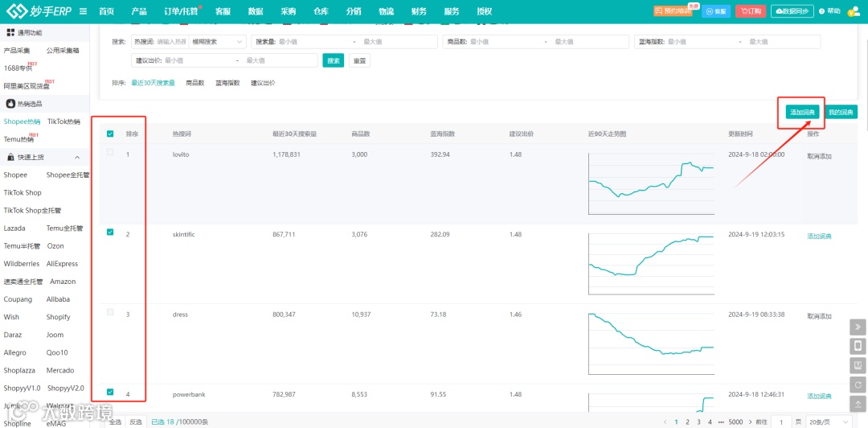This screenshot has width=868, height=428.
Task: Open the 产品 top menu
Action: coord(139,11)
